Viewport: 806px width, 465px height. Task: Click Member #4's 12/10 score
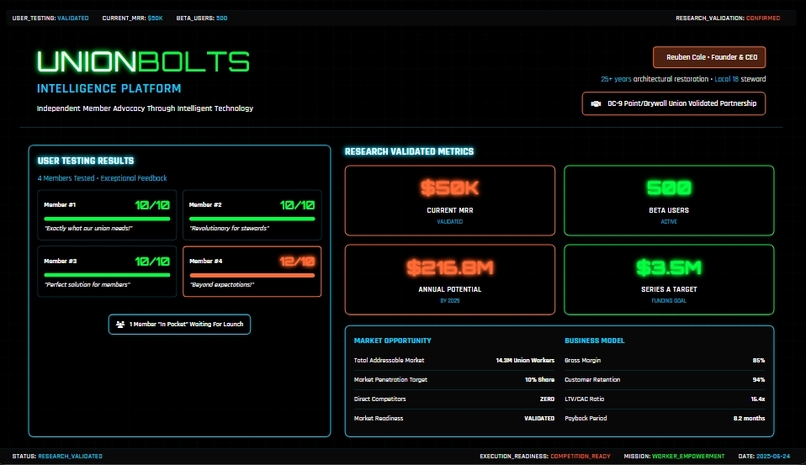(297, 262)
